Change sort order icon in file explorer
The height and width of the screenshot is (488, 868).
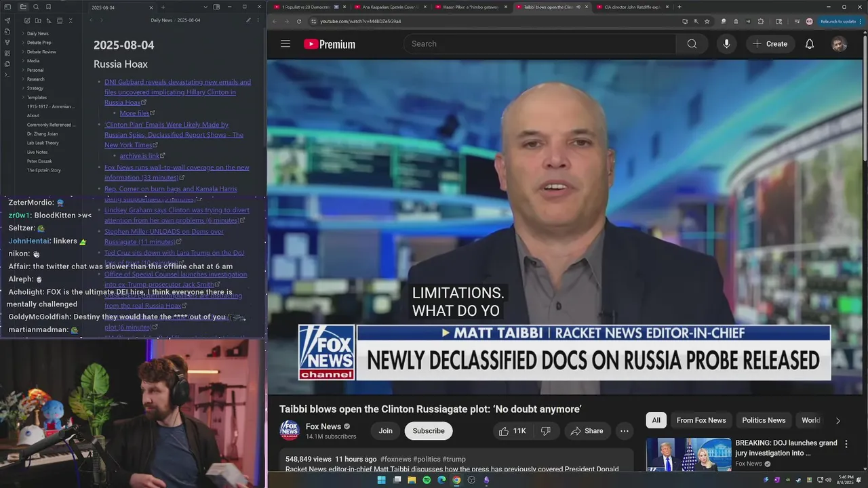[x=50, y=20]
